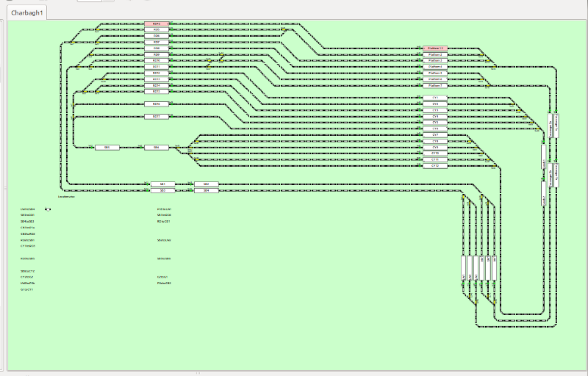Select the RD16 block
Viewport: 588px width, 376px height.
coord(157,104)
